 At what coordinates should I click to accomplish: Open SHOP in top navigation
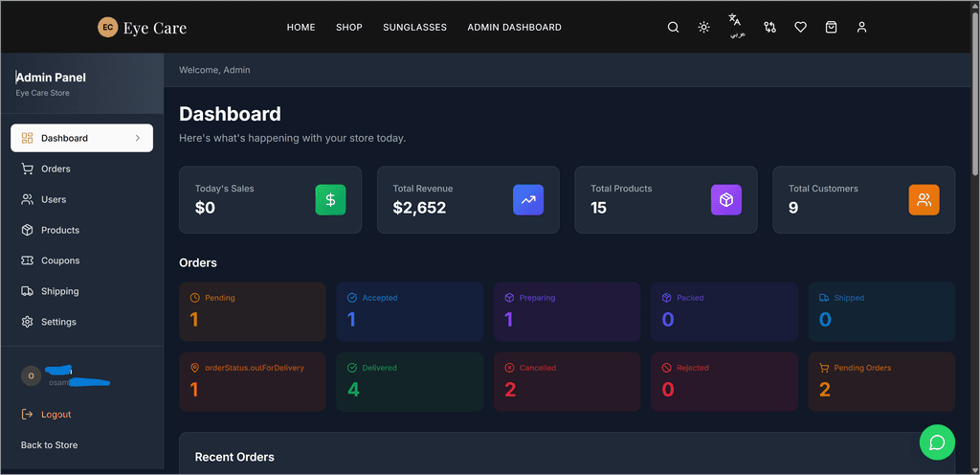(x=349, y=28)
